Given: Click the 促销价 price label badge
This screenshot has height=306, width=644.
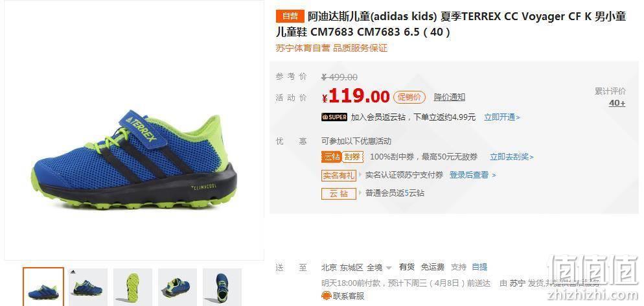Looking at the screenshot, I should coord(409,97).
